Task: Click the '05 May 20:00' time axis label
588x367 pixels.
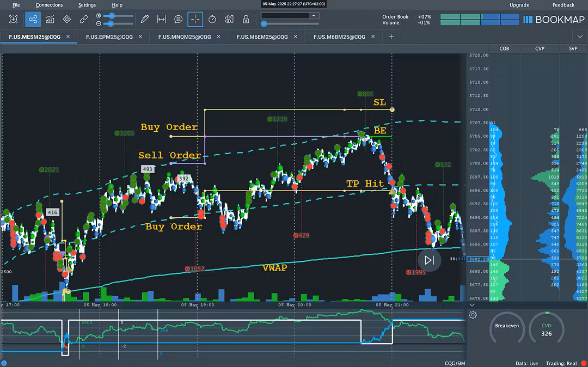Action: 295,305
